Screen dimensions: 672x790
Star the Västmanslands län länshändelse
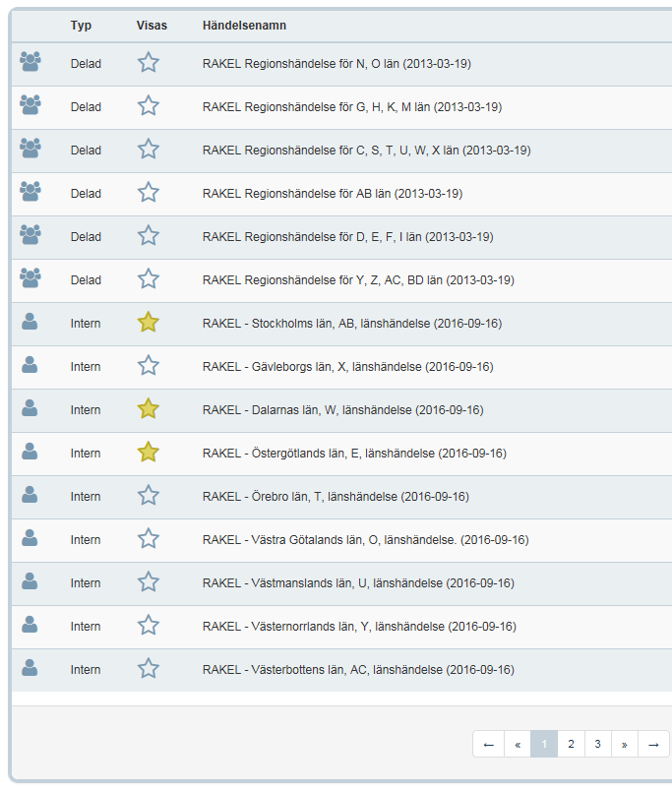click(x=149, y=582)
